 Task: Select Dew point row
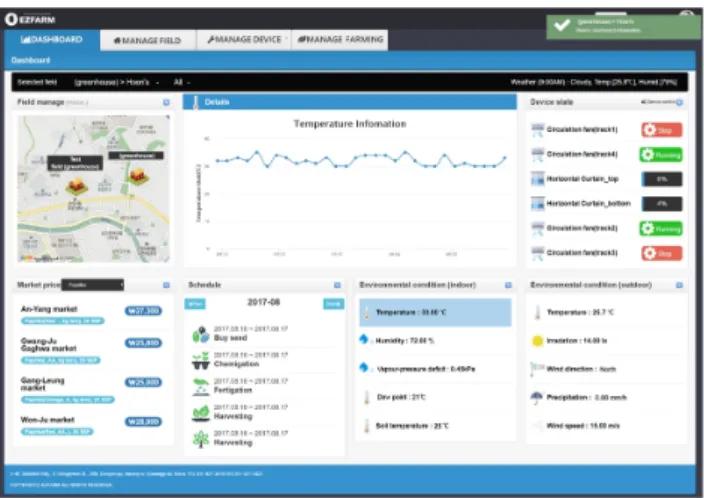pos(435,397)
